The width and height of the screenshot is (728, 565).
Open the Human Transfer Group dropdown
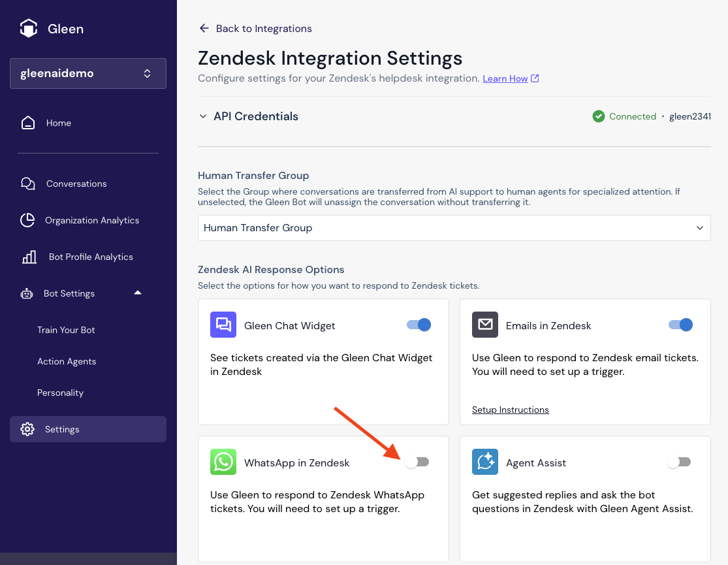(x=454, y=228)
